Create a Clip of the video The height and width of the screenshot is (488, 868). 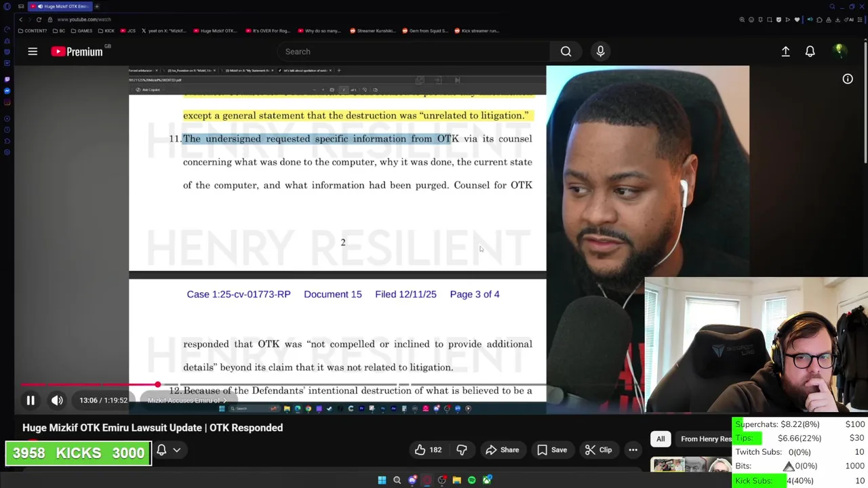pos(598,450)
